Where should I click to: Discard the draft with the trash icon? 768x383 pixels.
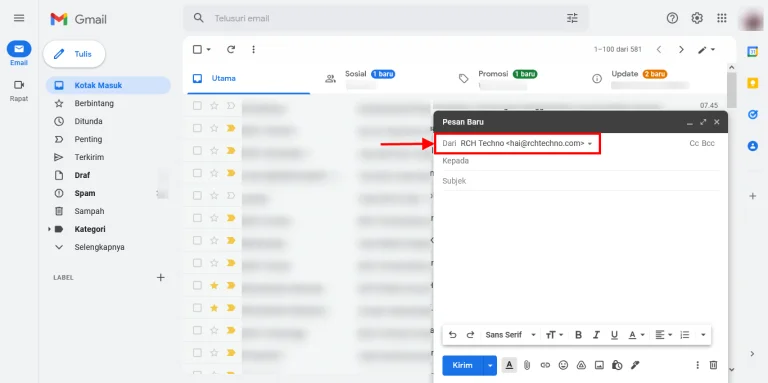(x=714, y=365)
